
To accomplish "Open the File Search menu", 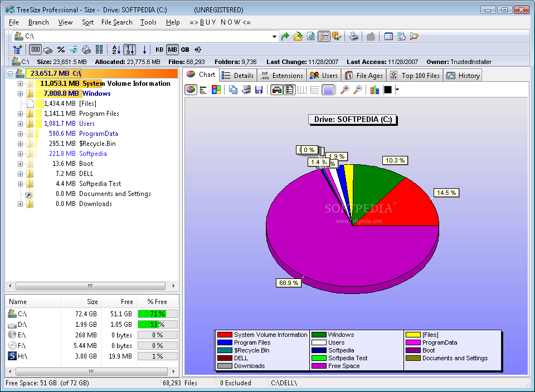I will click(x=116, y=22).
